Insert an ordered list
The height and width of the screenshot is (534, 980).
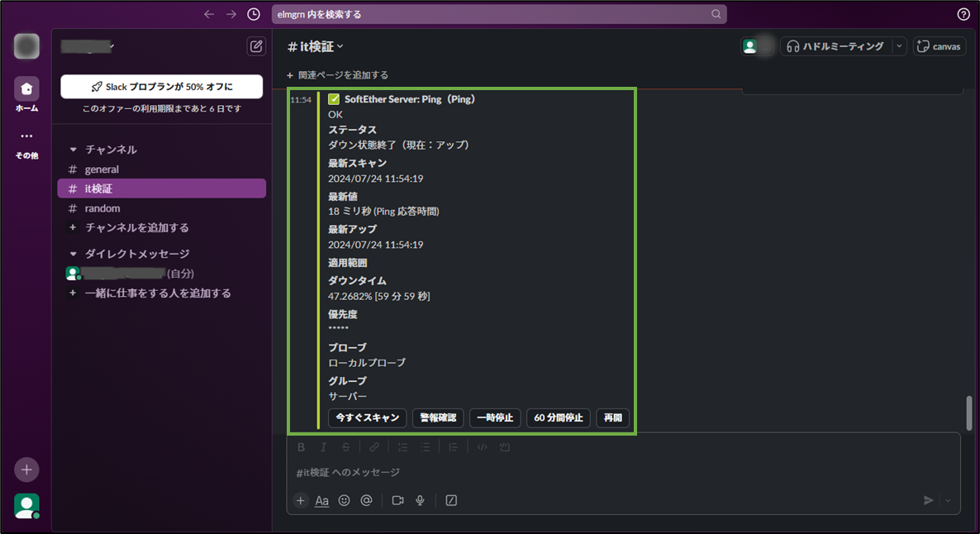coord(402,447)
